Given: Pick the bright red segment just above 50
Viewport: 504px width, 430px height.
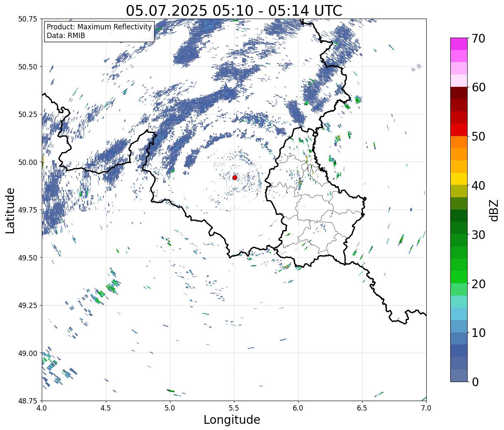Looking at the screenshot, I should pyautogui.click(x=459, y=130).
